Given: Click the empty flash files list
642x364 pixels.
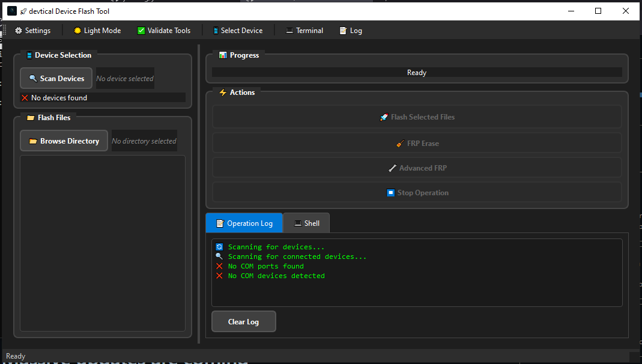Looking at the screenshot, I should (x=103, y=243).
